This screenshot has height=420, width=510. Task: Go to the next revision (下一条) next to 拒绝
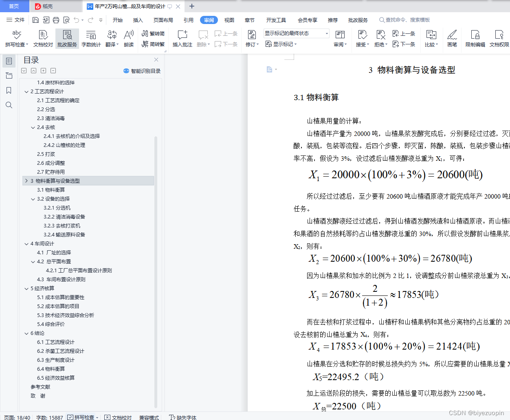[x=404, y=44]
